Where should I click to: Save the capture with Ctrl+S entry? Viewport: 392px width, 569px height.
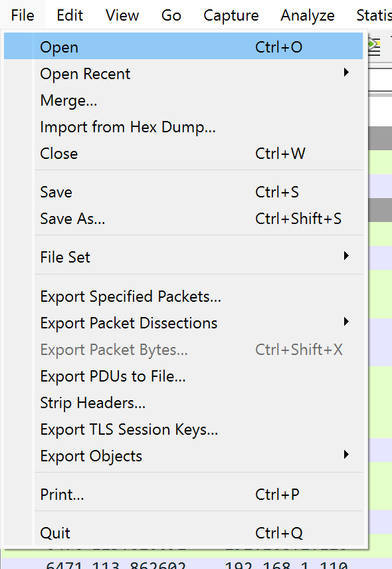tap(183, 192)
